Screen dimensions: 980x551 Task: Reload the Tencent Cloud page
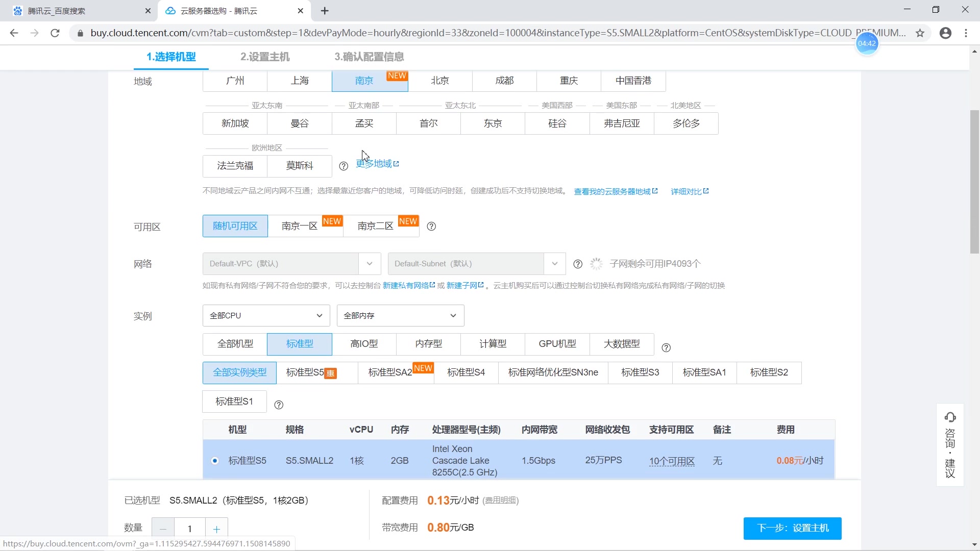55,33
